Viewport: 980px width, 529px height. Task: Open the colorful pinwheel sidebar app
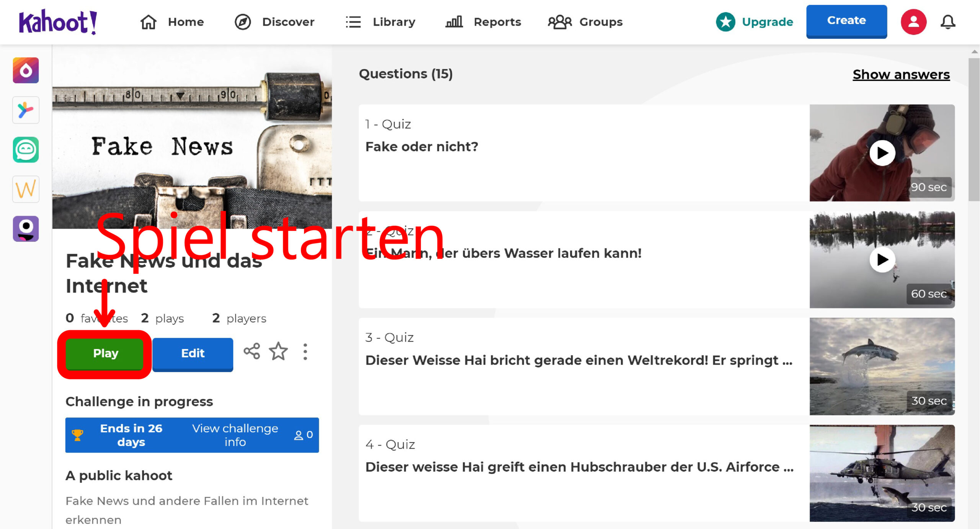[26, 110]
